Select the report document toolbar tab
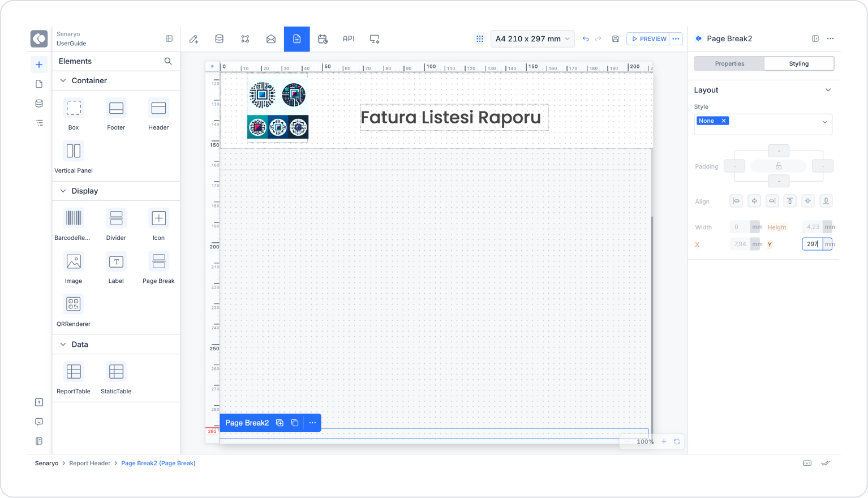 (x=297, y=39)
